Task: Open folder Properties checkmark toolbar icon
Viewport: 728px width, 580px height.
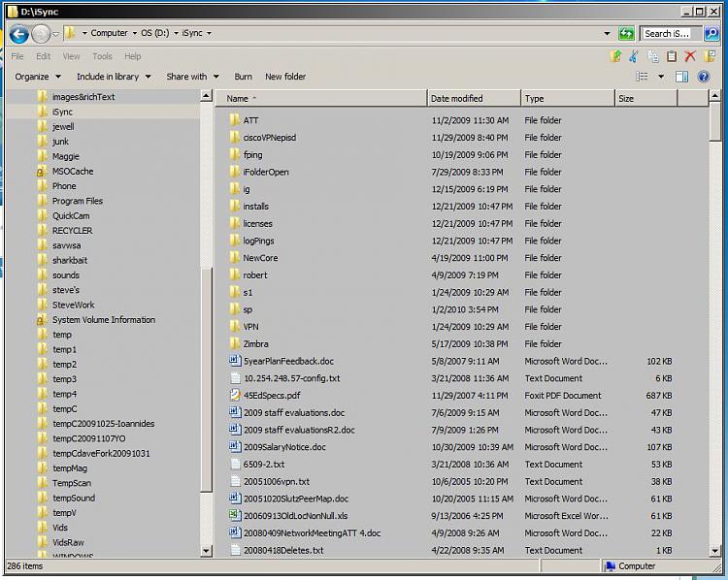Action: 710,56
